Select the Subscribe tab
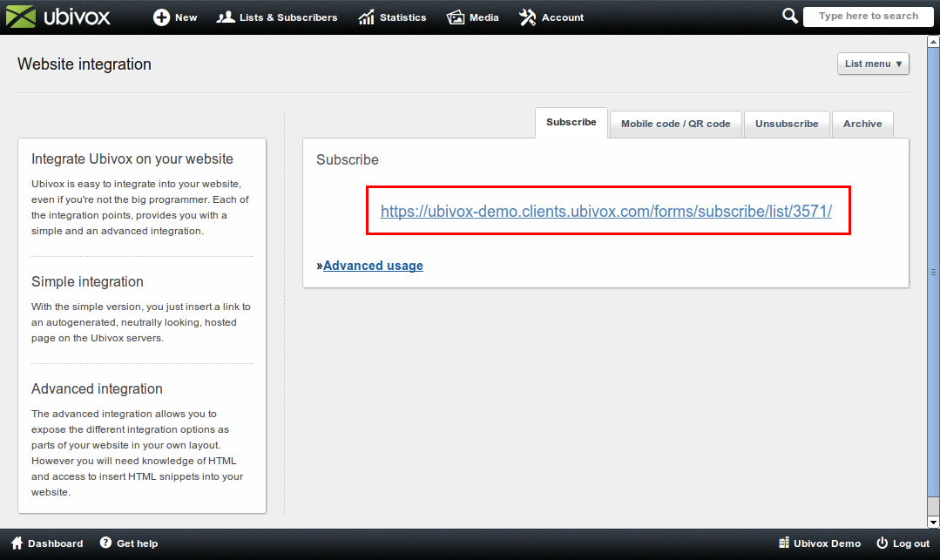This screenshot has width=940, height=560. click(x=571, y=122)
